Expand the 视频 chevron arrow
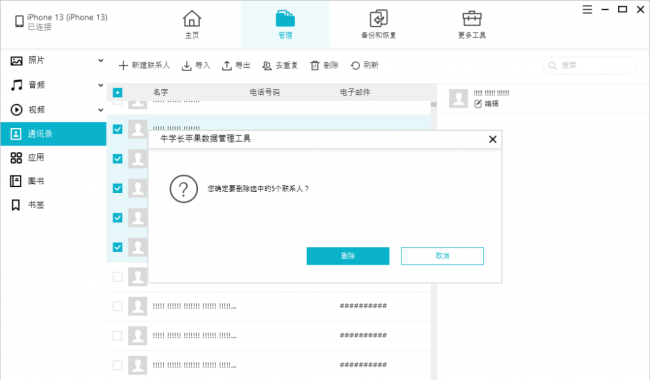The height and width of the screenshot is (380, 650). [x=100, y=110]
